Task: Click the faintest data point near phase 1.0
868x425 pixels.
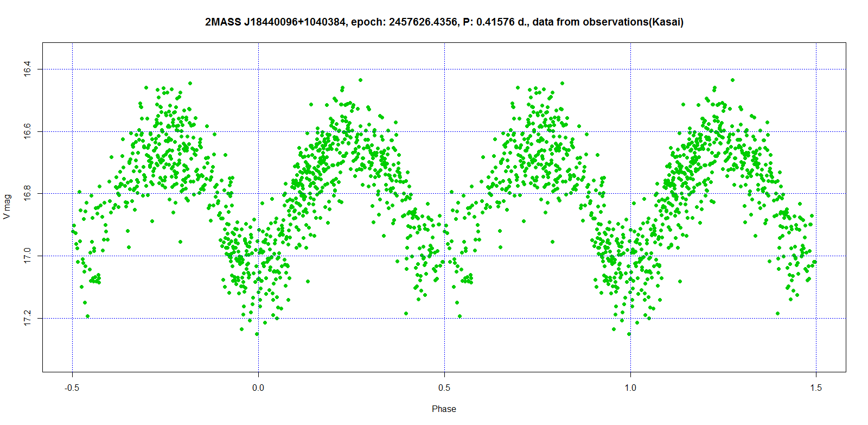Action: (629, 334)
